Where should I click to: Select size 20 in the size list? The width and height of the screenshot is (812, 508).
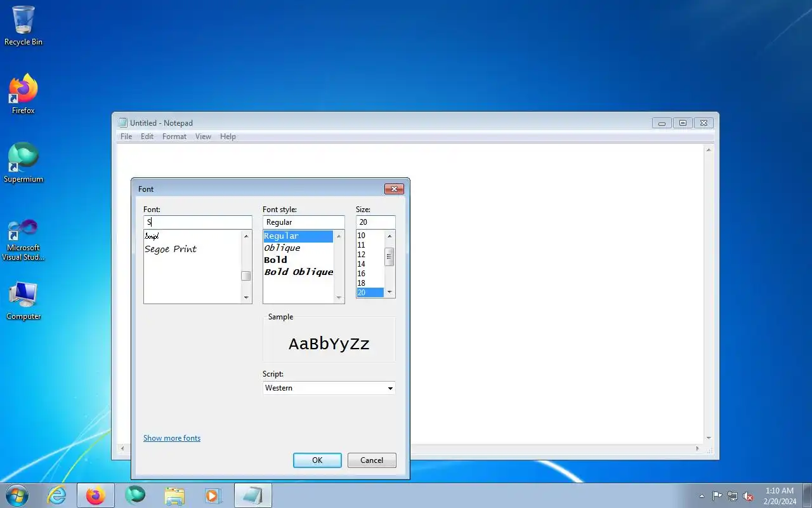coord(370,293)
